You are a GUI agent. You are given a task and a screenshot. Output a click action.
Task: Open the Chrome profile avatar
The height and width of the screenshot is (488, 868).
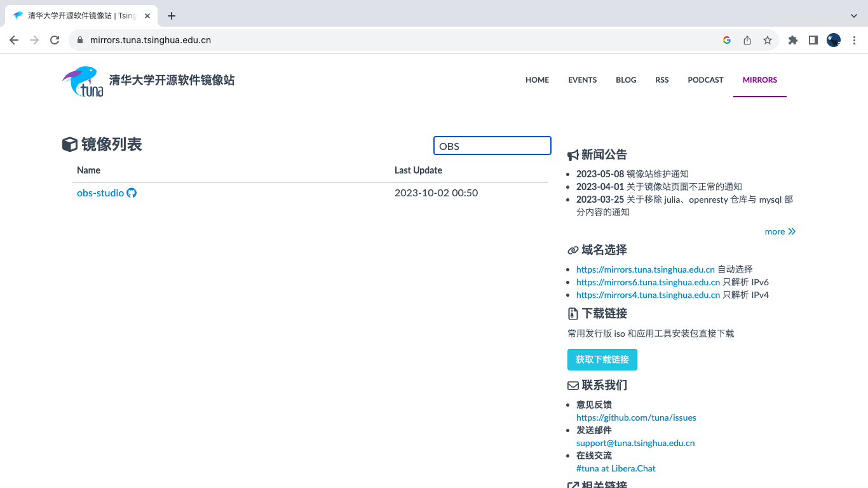click(834, 40)
